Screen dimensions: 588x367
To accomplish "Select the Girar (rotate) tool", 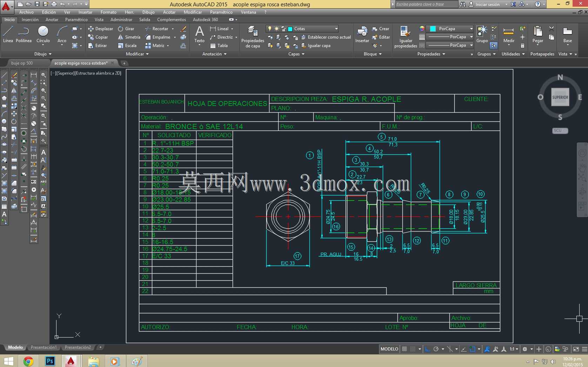I will [126, 29].
